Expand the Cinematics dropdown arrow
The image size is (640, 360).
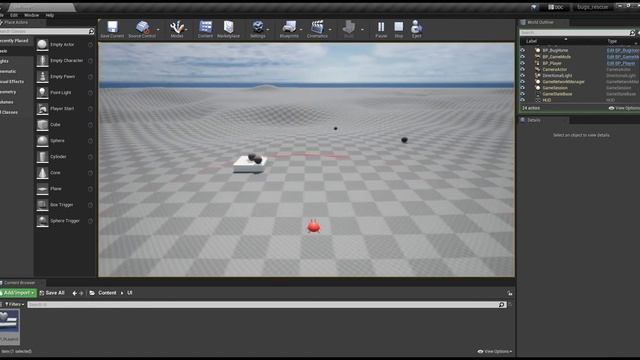point(330,29)
